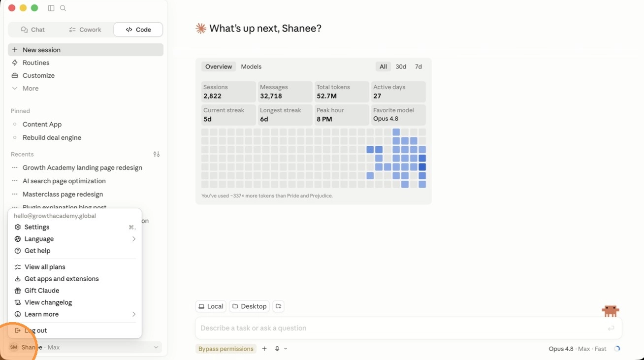This screenshot has width=644, height=360.
Task: Choose Get help in account menu
Action: (x=75, y=251)
